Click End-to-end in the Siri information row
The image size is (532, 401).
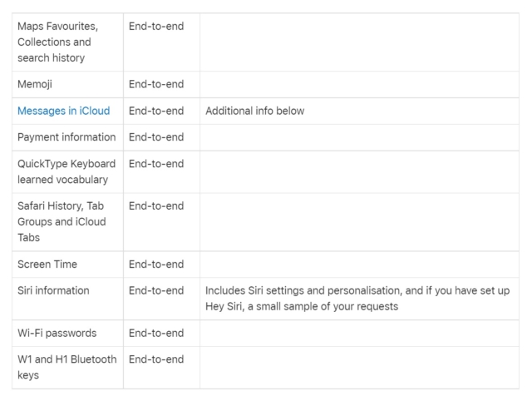pyautogui.click(x=156, y=291)
